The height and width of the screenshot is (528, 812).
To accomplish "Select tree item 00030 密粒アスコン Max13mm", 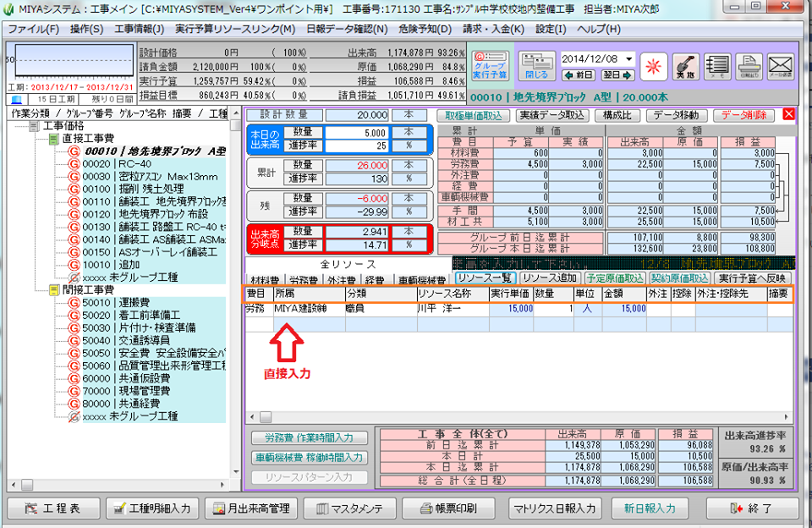I will [x=150, y=177].
